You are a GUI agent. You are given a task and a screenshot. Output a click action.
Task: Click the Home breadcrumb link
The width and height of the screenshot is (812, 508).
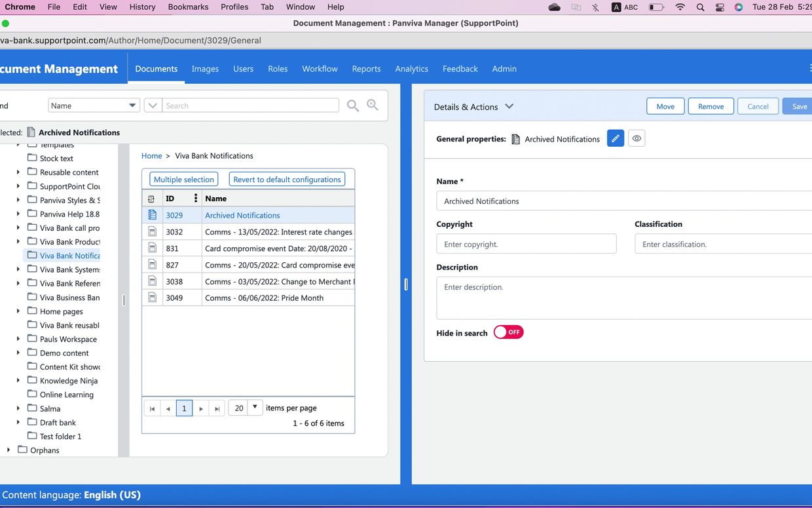pyautogui.click(x=151, y=156)
